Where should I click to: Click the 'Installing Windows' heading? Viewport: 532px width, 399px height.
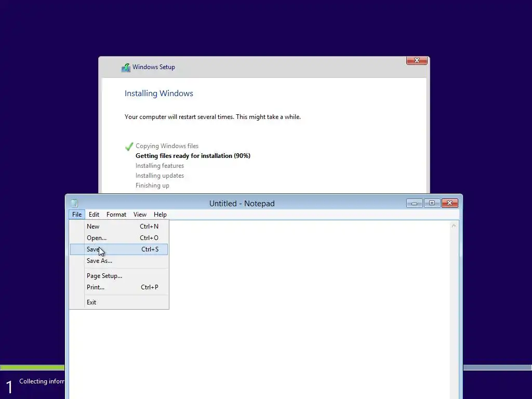tap(159, 94)
